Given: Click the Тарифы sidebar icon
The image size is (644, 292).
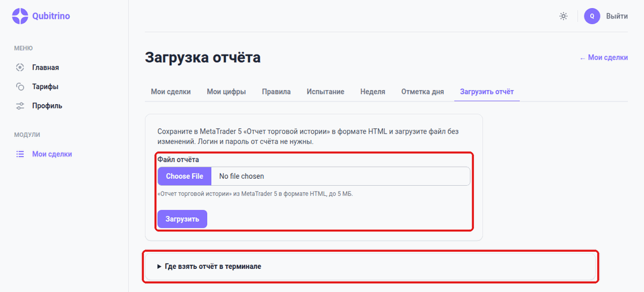Looking at the screenshot, I should pos(20,86).
